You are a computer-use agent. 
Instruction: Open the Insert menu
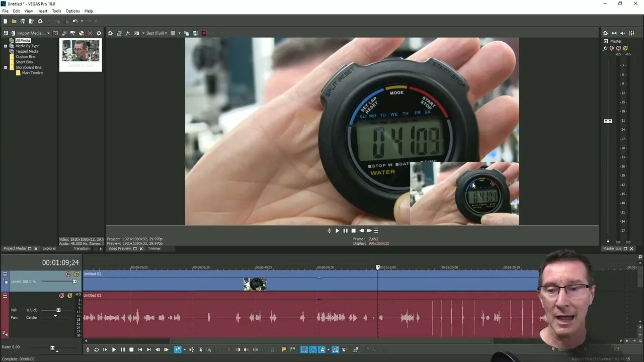(42, 11)
